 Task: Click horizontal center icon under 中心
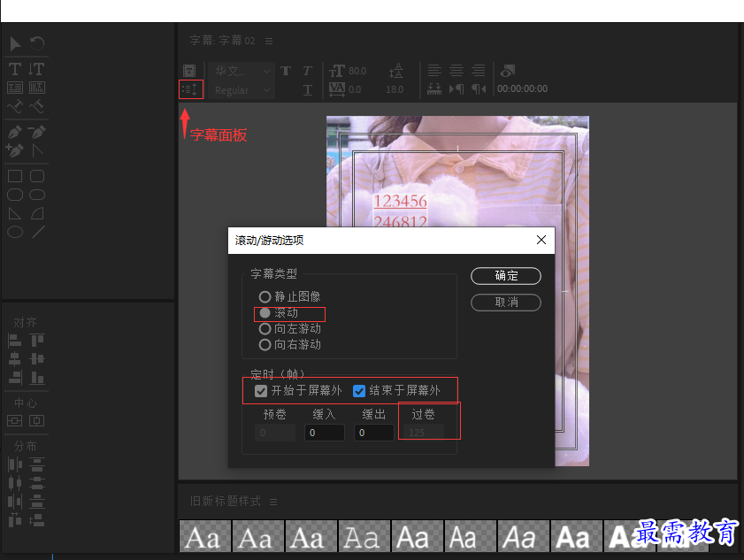pyautogui.click(x=36, y=421)
